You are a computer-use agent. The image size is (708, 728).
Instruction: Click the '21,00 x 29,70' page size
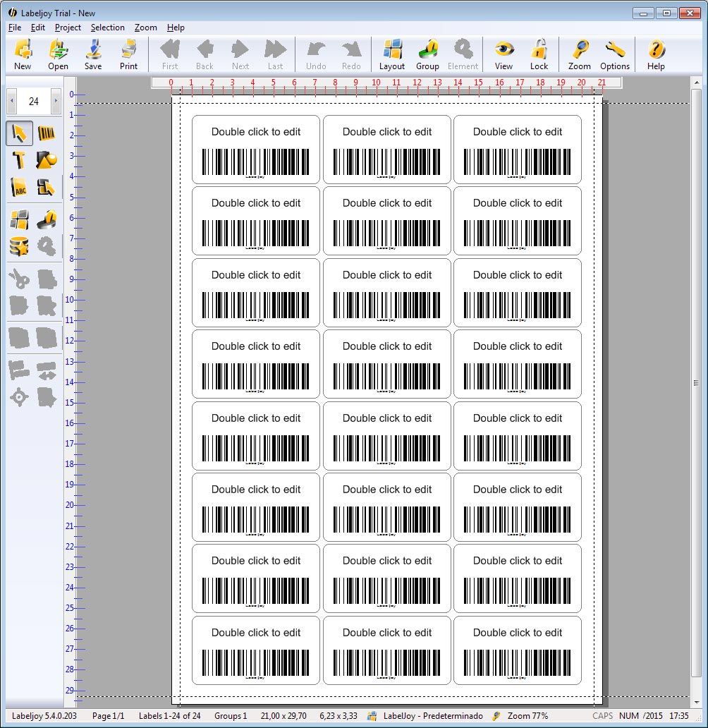click(283, 716)
